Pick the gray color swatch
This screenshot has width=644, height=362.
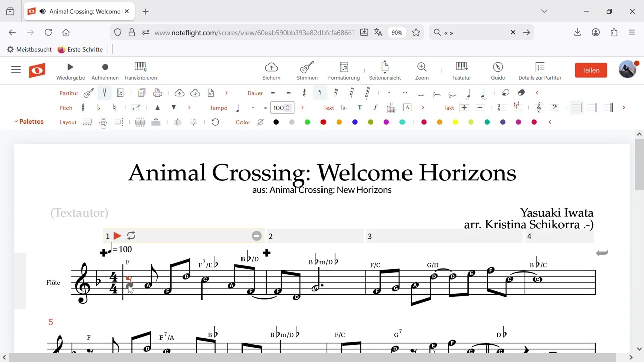click(292, 122)
